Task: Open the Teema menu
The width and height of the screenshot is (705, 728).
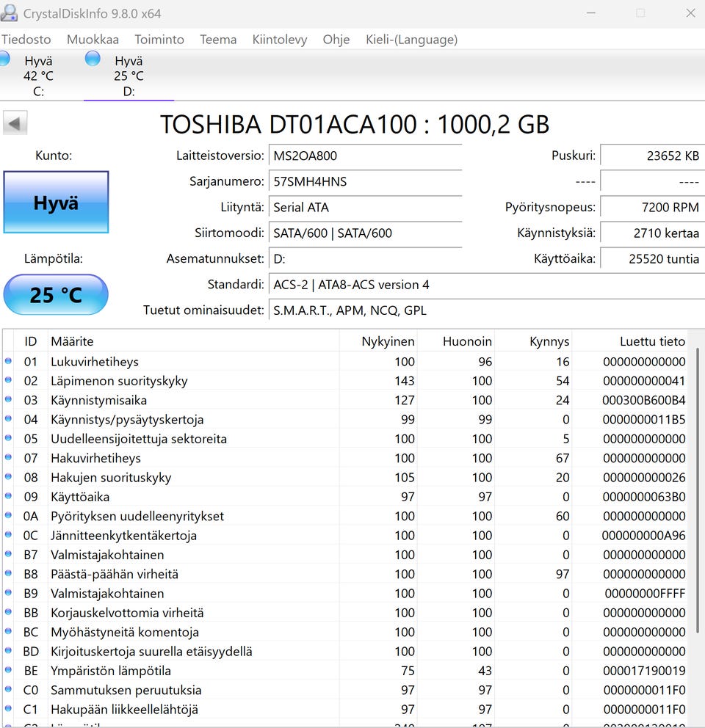Action: [x=218, y=40]
